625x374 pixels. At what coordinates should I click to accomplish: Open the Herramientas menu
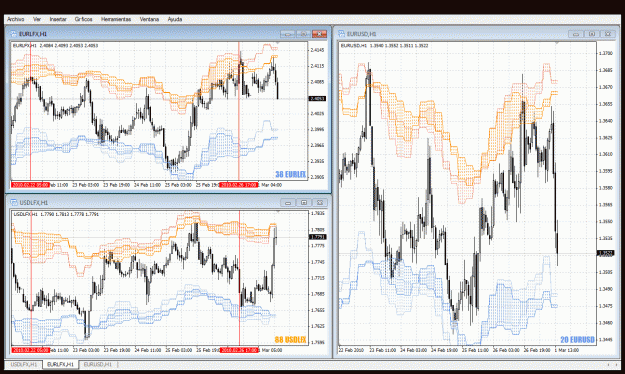(x=116, y=19)
